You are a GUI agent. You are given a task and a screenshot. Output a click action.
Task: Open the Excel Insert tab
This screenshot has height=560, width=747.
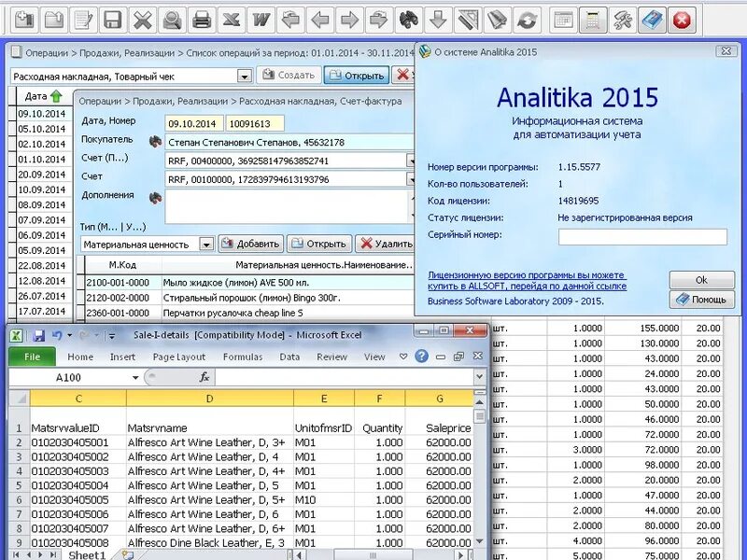122,357
